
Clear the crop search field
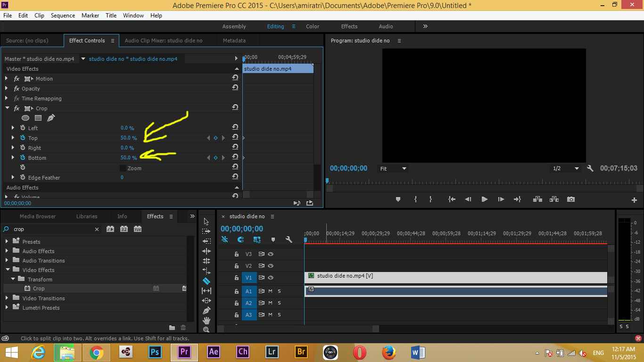(x=97, y=229)
